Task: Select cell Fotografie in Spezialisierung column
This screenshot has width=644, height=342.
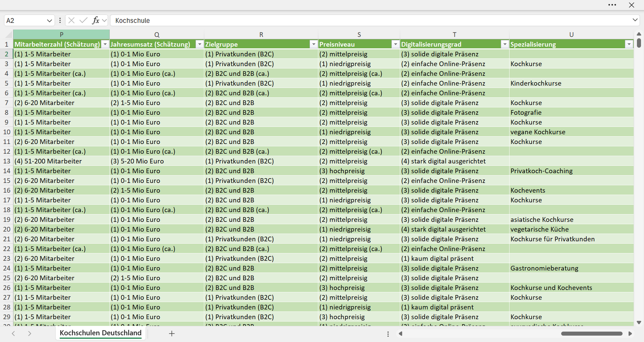Action: tap(571, 112)
